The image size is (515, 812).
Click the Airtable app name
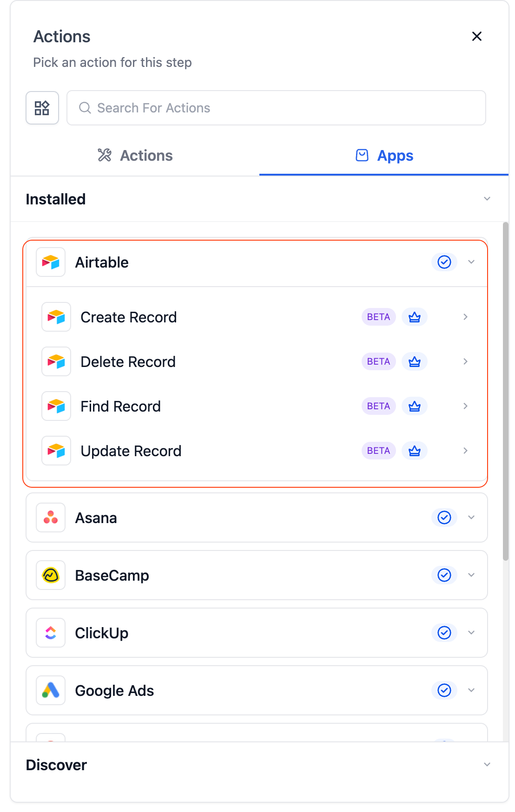(102, 262)
